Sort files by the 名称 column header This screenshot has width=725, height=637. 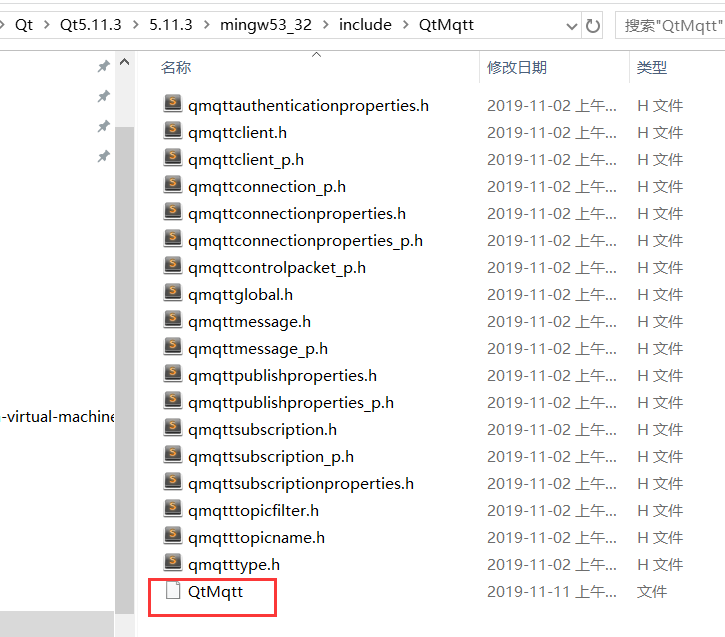click(176, 67)
